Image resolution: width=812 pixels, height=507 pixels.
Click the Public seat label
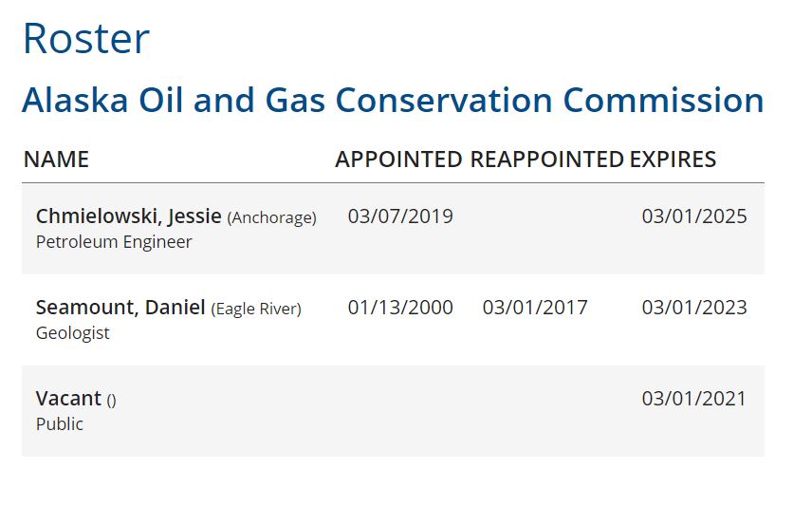pos(60,424)
